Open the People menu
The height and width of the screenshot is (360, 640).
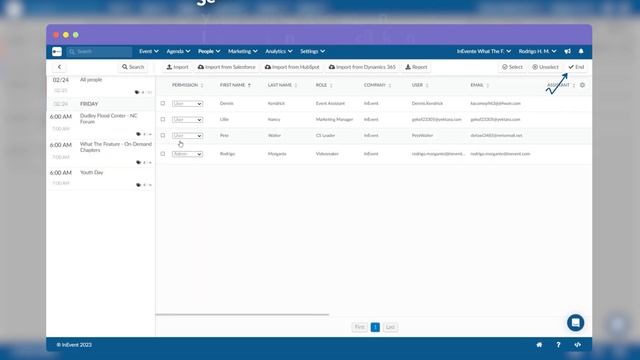209,51
